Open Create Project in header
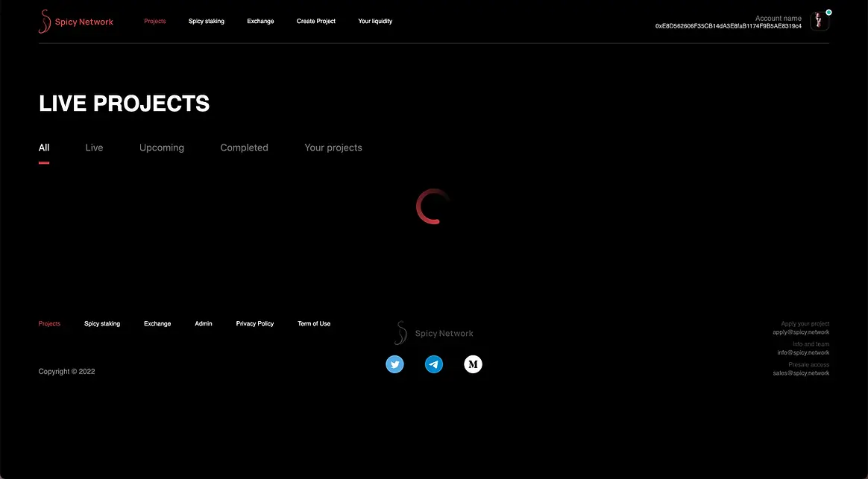 click(316, 22)
